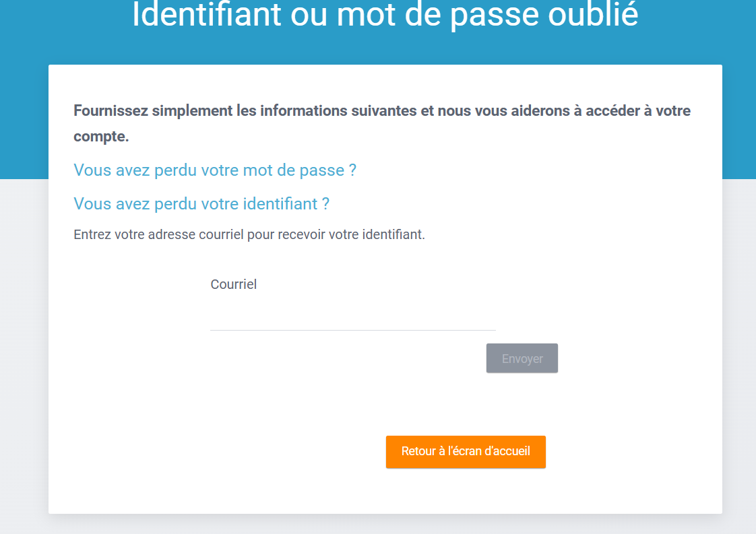
Task: Click the page title "Identifiant ou mot de passe oublié"
Action: [385, 15]
